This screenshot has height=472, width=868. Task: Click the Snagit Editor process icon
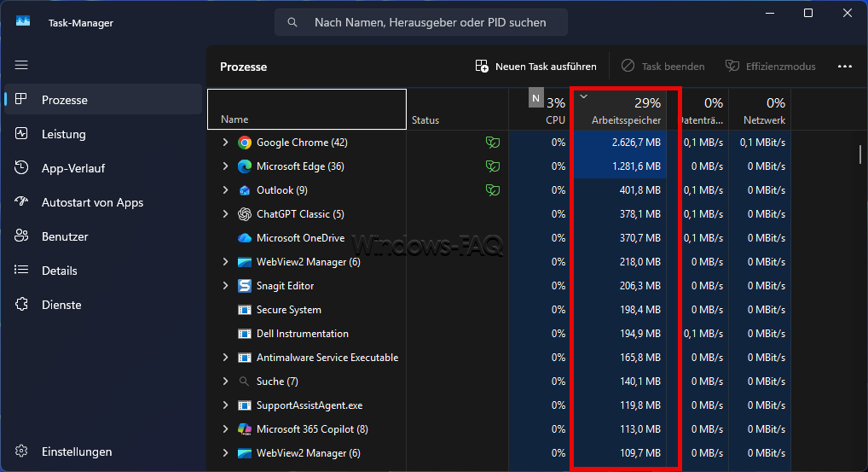(x=244, y=286)
